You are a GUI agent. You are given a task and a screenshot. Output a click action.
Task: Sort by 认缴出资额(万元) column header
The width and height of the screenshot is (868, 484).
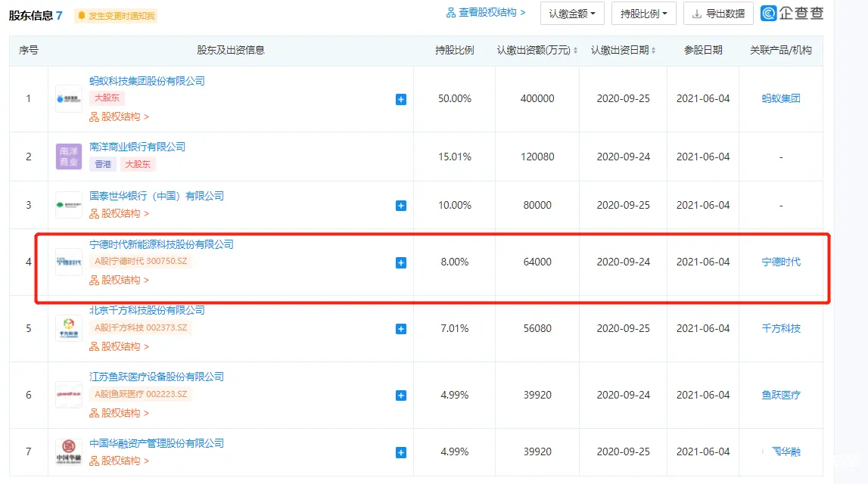(x=537, y=51)
